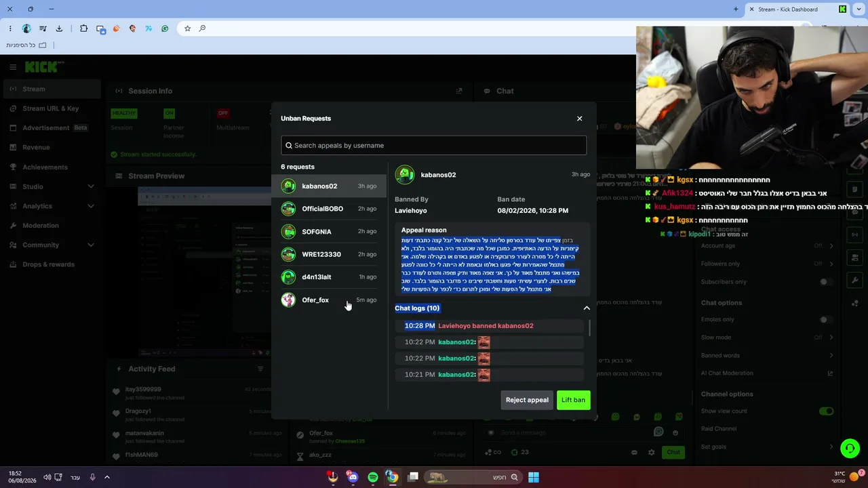Select the WRE123330 unban request
Screen dimensions: 868x488
[329, 254]
